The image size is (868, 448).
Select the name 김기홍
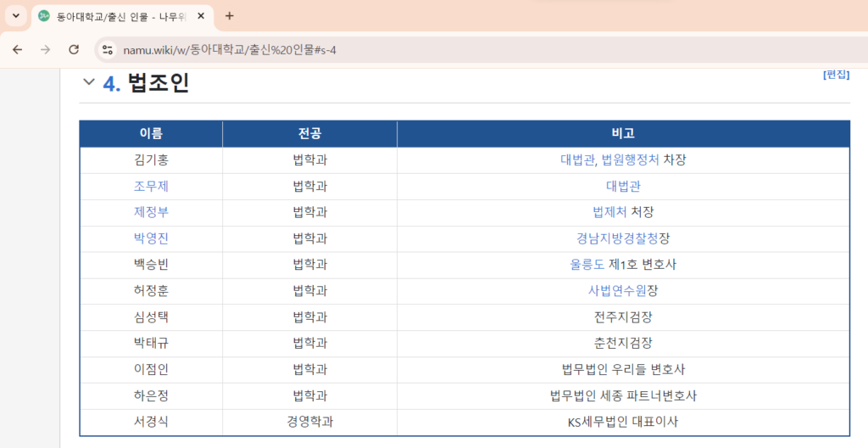click(151, 160)
